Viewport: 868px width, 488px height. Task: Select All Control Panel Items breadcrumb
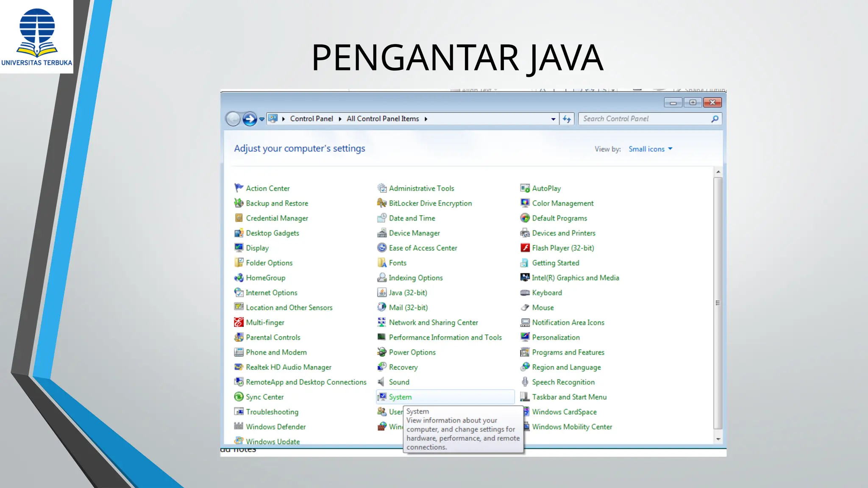(x=383, y=119)
